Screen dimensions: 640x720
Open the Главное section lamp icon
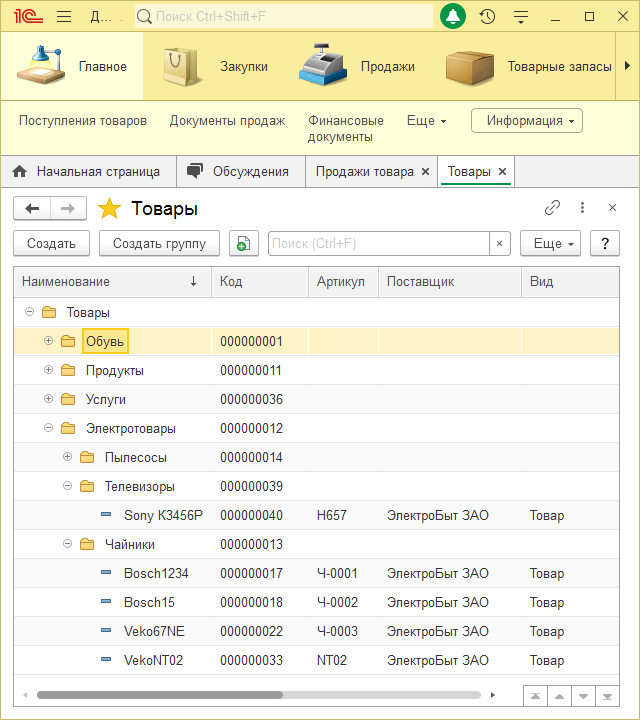[40, 65]
